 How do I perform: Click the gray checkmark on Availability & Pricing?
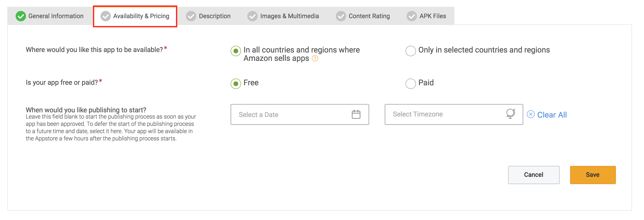coord(105,16)
